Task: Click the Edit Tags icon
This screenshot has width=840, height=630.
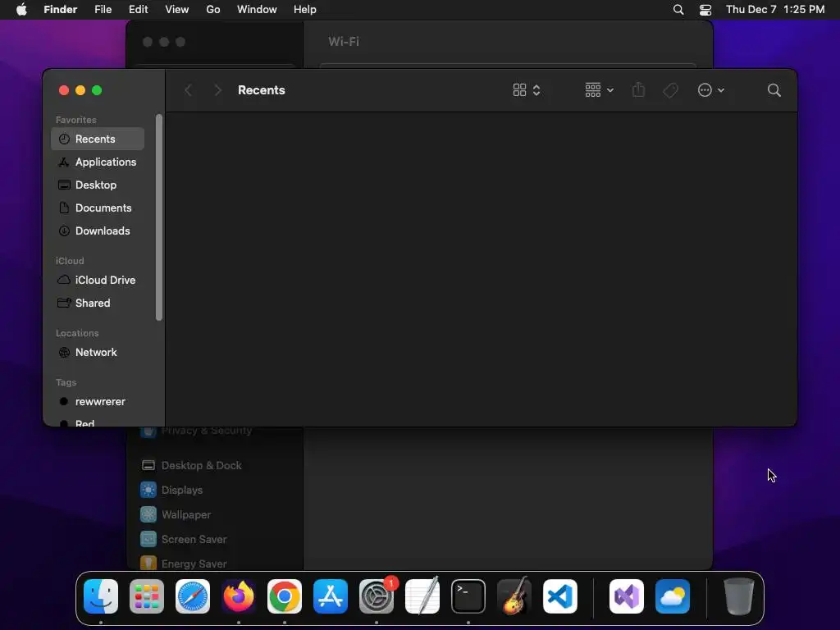Action: click(x=670, y=90)
